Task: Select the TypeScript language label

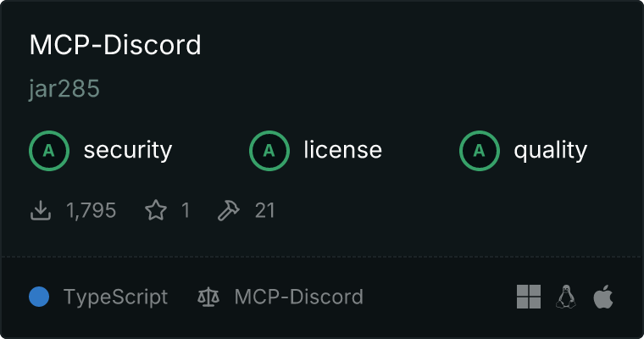Action: [115, 297]
